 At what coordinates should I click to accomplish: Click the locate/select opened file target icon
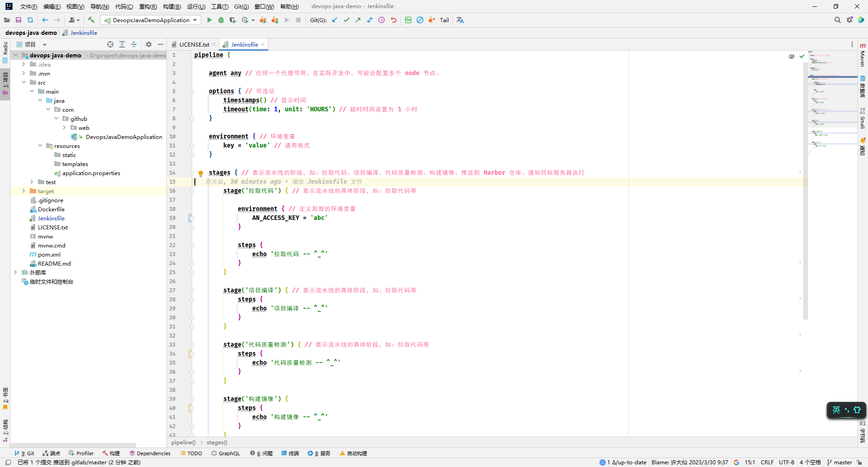click(110, 44)
